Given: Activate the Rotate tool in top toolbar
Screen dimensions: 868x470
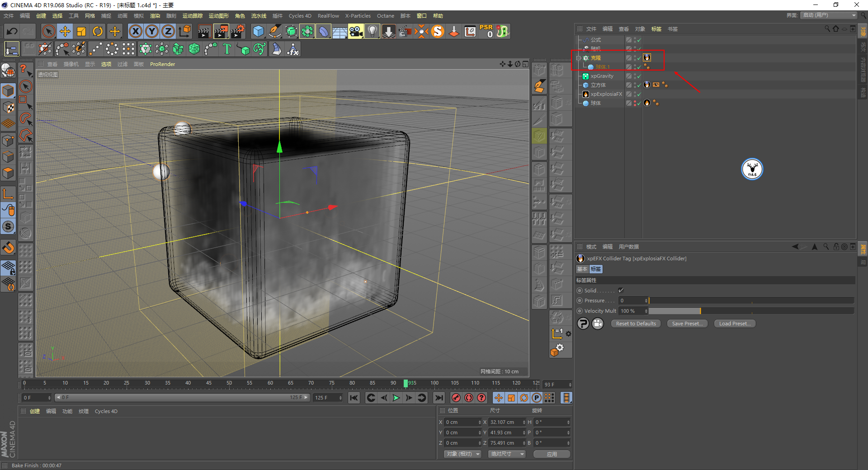Looking at the screenshot, I should coord(98,31).
